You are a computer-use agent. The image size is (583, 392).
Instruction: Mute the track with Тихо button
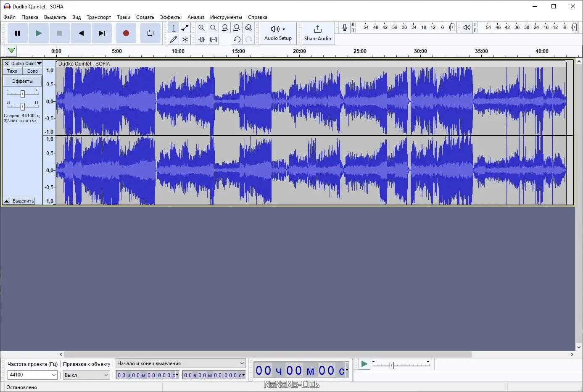pyautogui.click(x=12, y=71)
